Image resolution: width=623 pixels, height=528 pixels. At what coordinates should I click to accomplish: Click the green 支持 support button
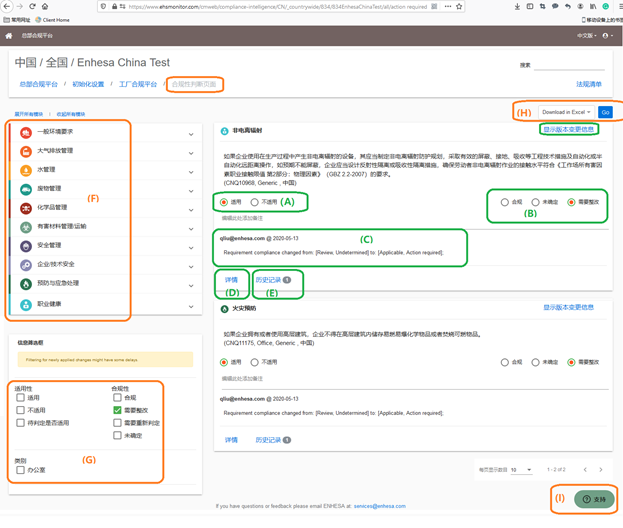tap(594, 499)
